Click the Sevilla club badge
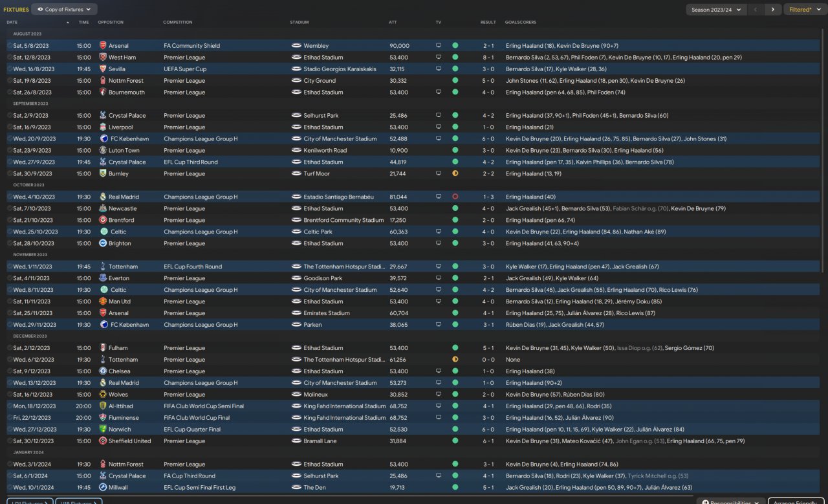This screenshot has width=828, height=504. (x=103, y=69)
